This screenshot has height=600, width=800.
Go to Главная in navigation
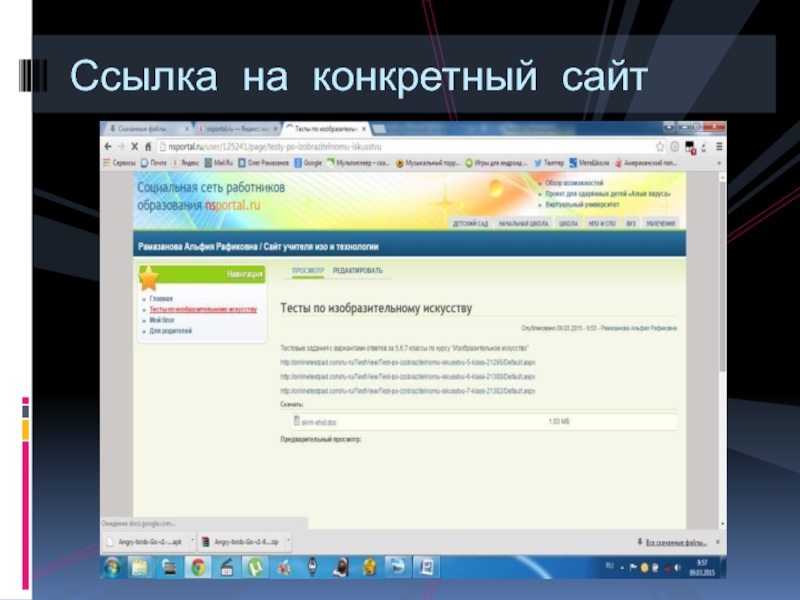click(x=161, y=298)
